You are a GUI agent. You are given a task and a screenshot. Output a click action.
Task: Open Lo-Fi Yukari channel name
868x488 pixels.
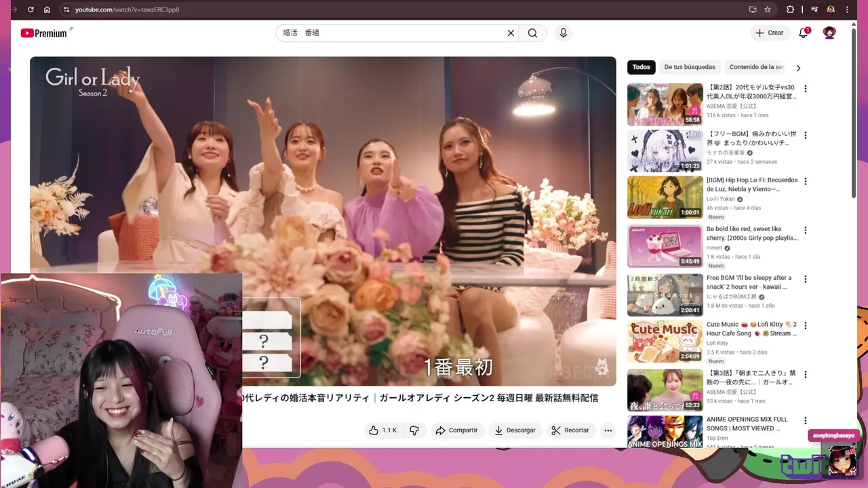pyautogui.click(x=720, y=199)
